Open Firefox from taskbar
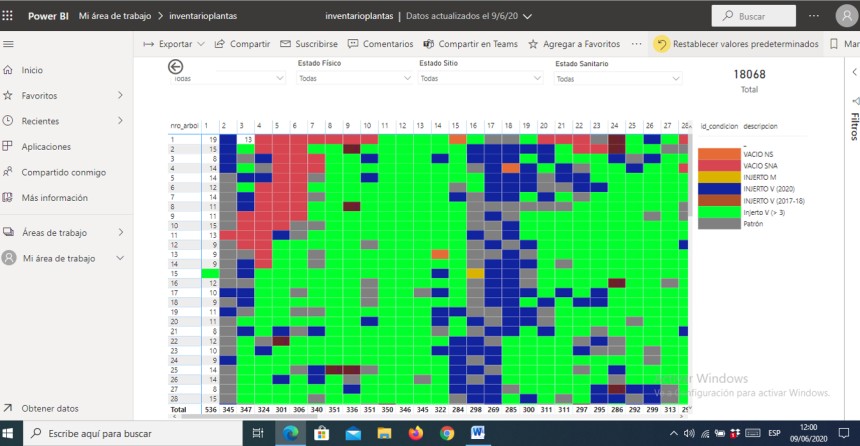The width and height of the screenshot is (860, 446). point(416,433)
